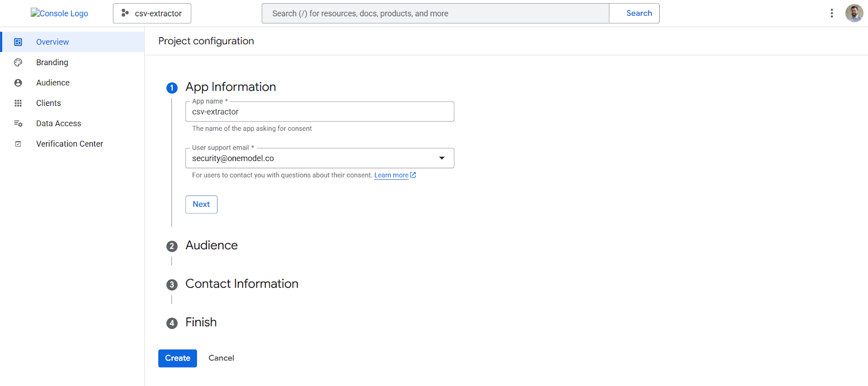
Task: Click the blue Create button
Action: click(x=177, y=358)
